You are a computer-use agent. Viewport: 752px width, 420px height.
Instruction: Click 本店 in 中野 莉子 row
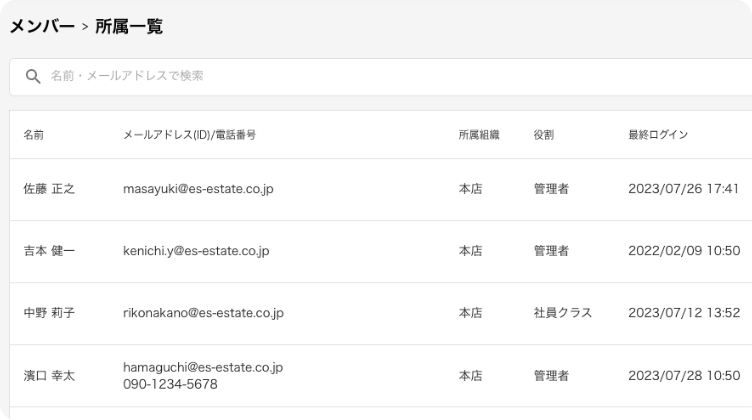coord(470,313)
